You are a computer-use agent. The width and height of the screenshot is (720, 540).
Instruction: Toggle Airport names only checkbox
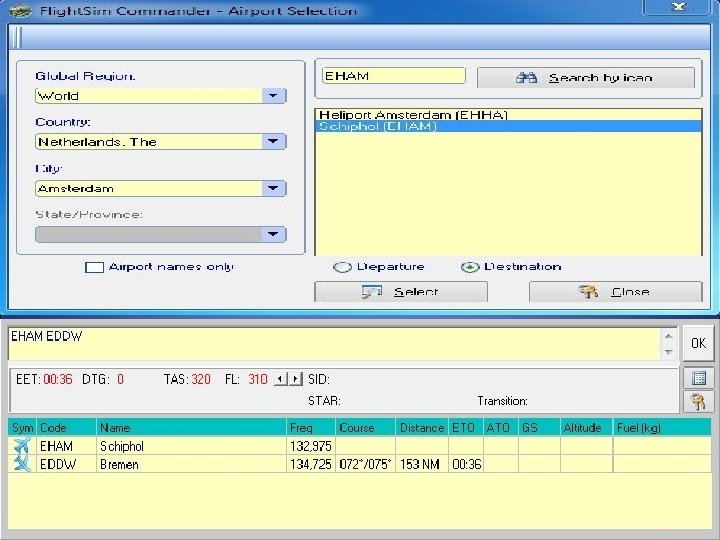[x=94, y=267]
